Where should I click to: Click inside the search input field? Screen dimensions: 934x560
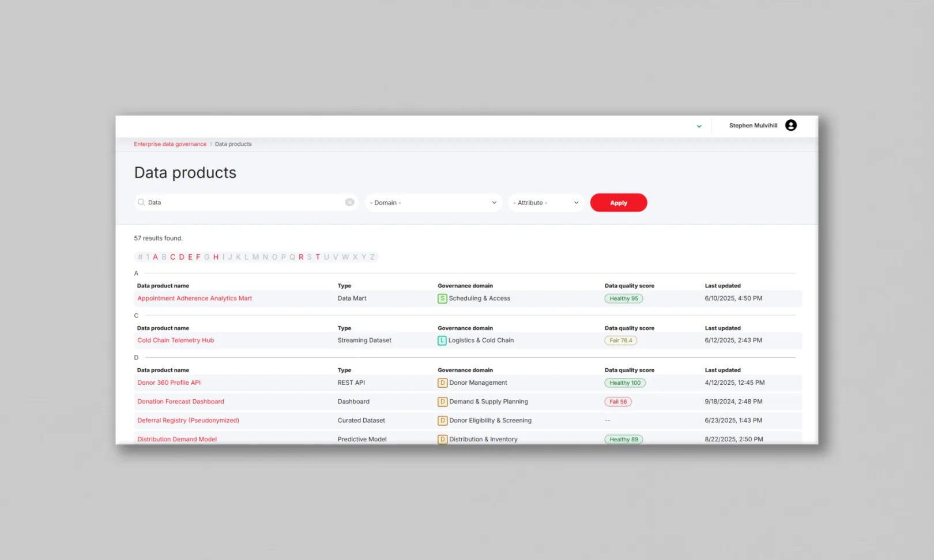(x=231, y=202)
